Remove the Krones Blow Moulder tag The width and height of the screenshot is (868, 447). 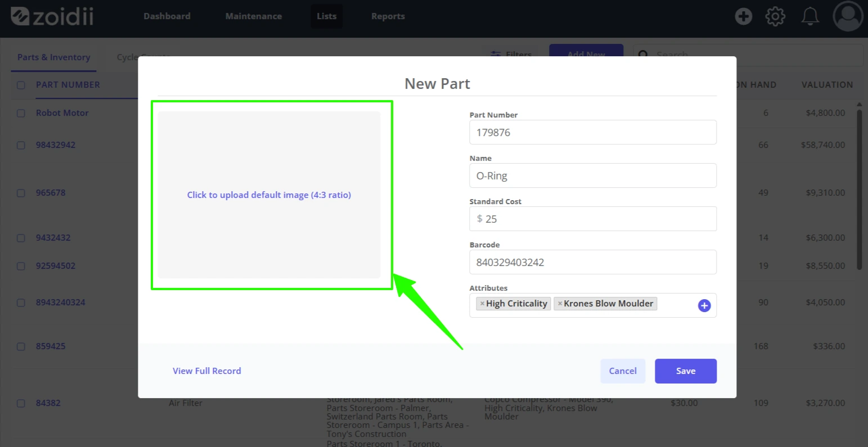[x=560, y=304]
